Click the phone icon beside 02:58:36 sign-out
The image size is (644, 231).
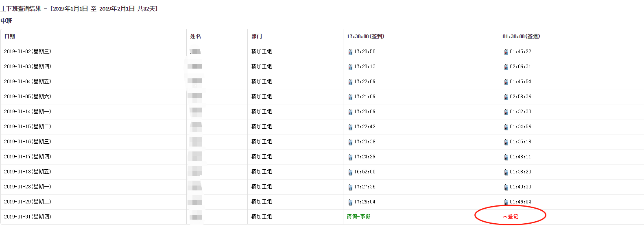(506, 97)
